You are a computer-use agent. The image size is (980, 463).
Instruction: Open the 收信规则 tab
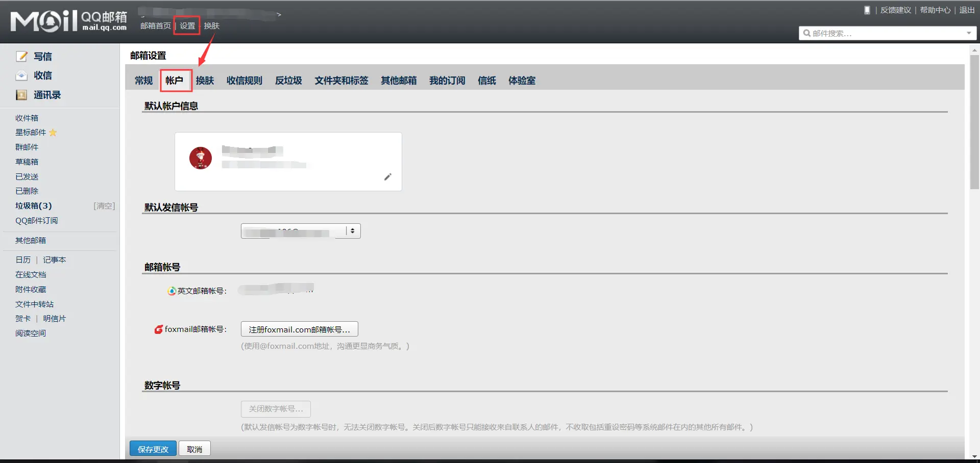click(244, 81)
